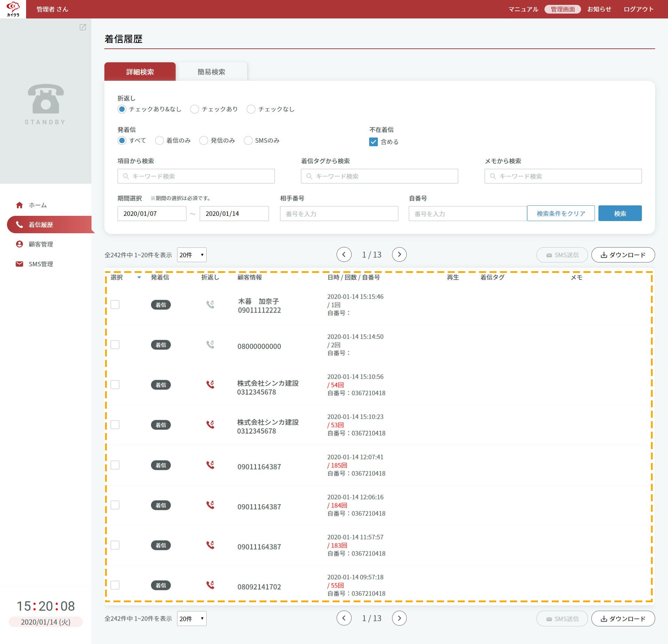Click callback phone icon for 53回 row
The image size is (668, 644).
tap(210, 425)
